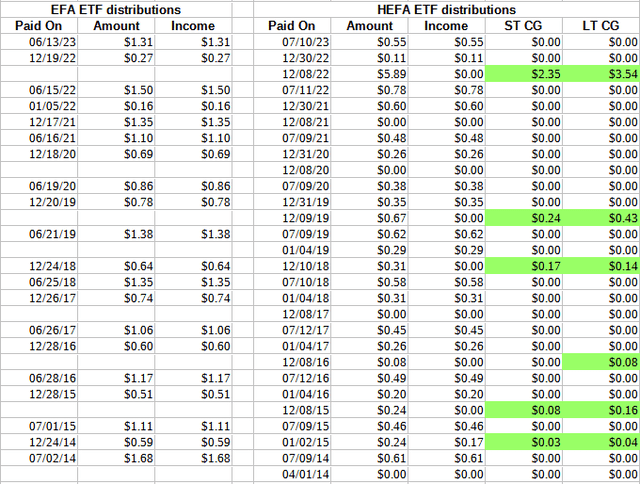
Task: Click the green $0.03 ST CG cell
Action: coord(524,442)
